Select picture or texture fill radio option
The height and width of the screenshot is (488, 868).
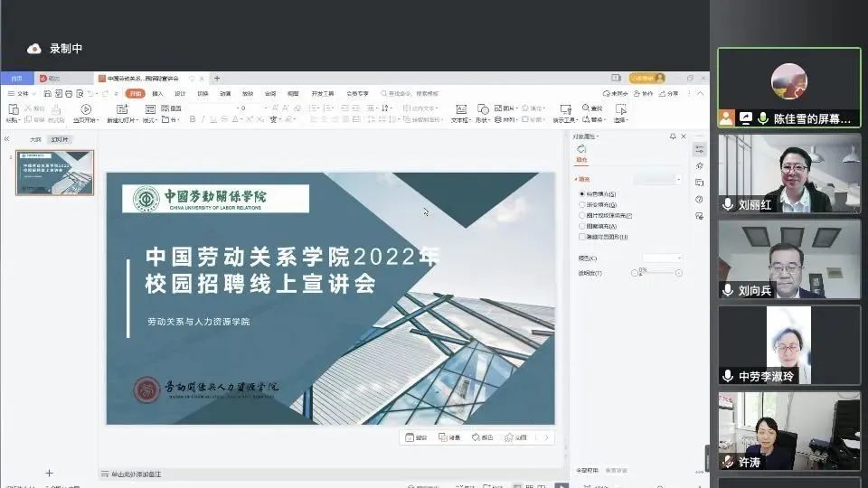click(581, 215)
